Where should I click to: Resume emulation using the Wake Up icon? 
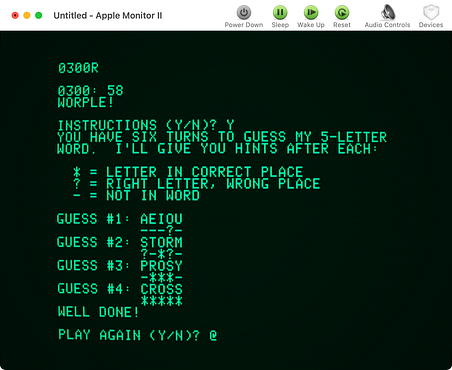click(x=311, y=13)
